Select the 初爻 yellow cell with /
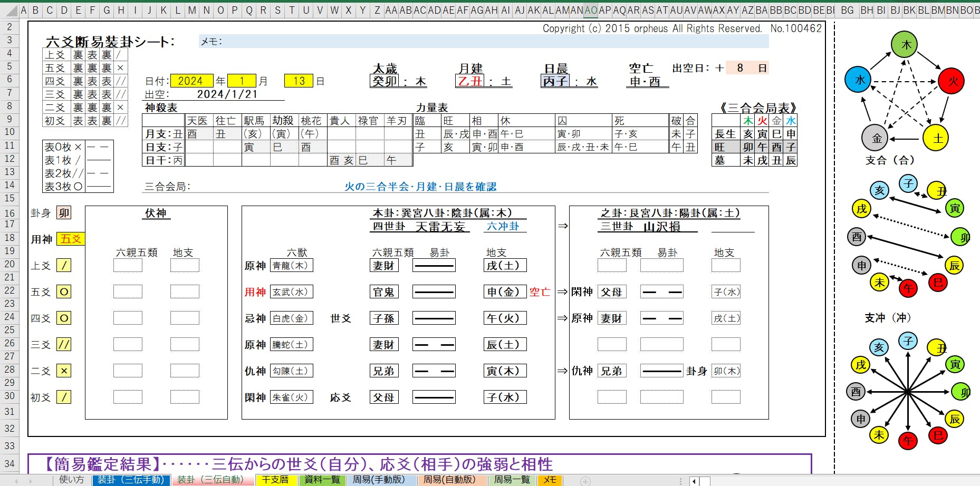 tap(64, 397)
